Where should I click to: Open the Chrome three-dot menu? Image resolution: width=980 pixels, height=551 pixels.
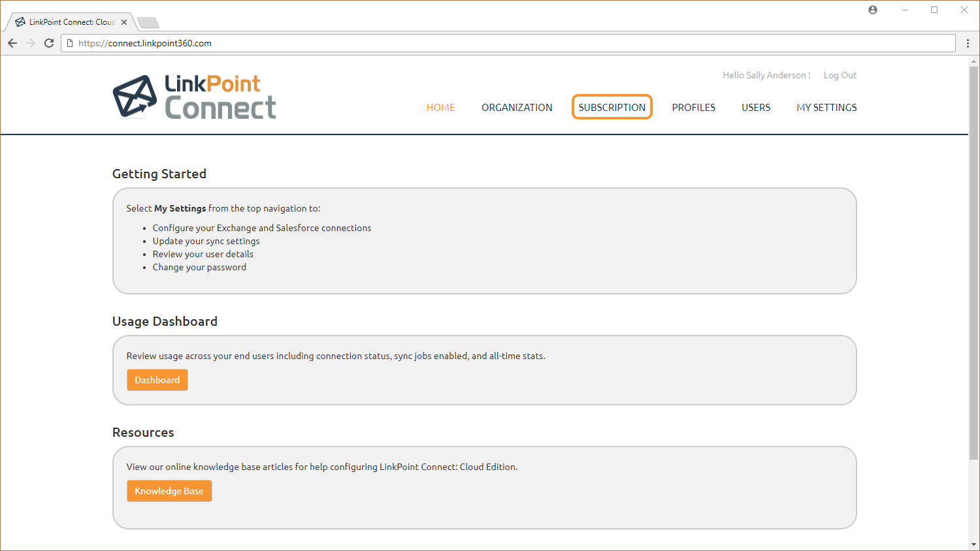(968, 43)
